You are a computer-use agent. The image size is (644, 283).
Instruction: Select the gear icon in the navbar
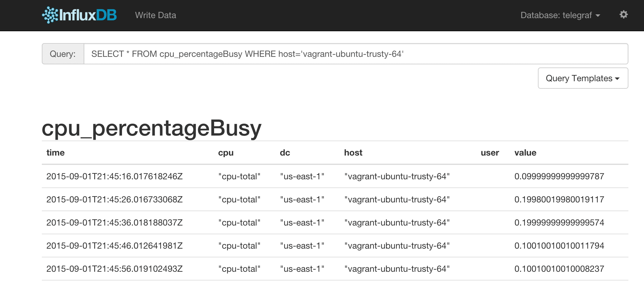[x=624, y=14]
